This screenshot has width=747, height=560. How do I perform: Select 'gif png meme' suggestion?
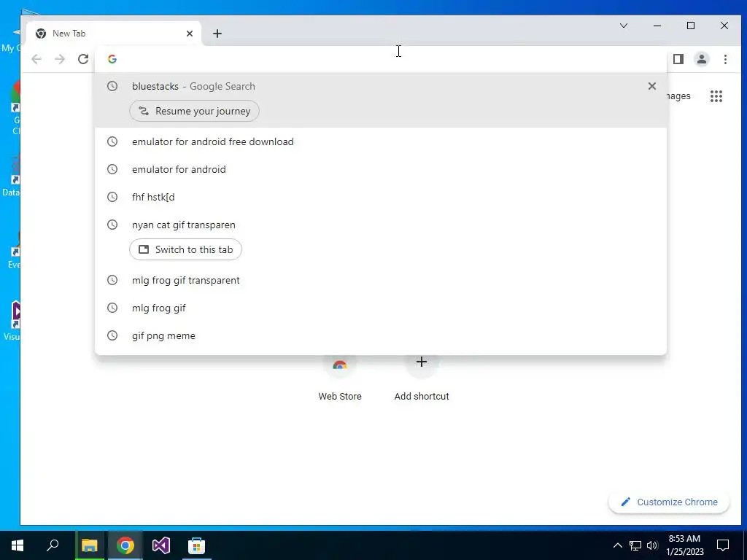coord(381,335)
